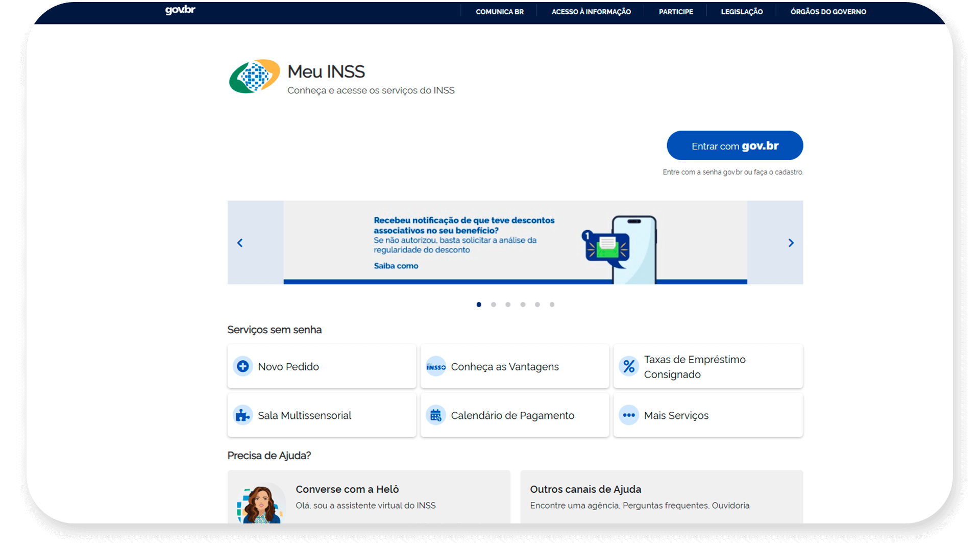Select the last carousel dot indicator
980x551 pixels.
(552, 305)
